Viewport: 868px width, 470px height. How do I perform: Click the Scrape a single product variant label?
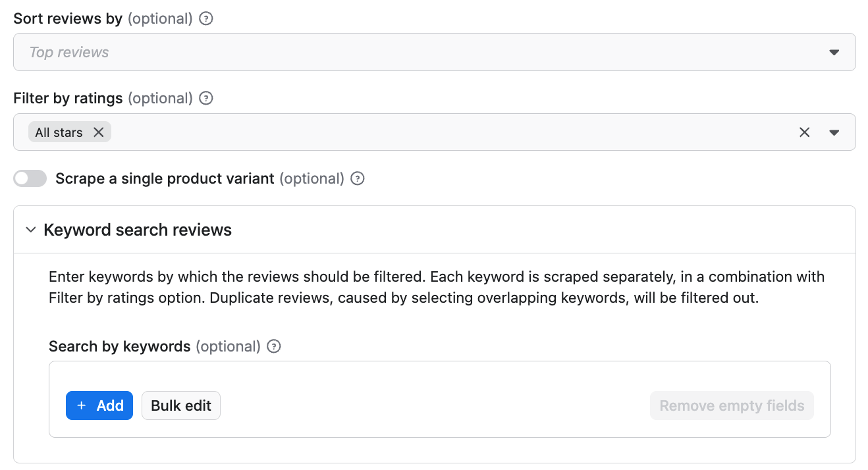click(x=165, y=178)
